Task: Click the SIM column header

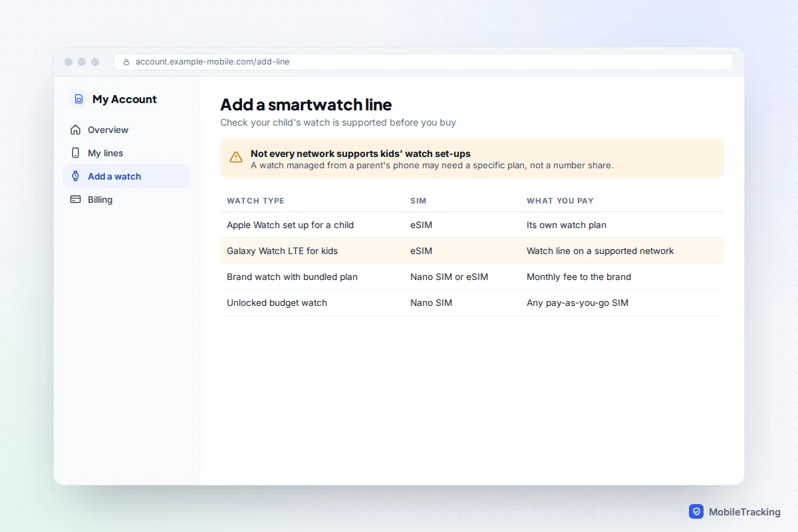Action: (418, 201)
